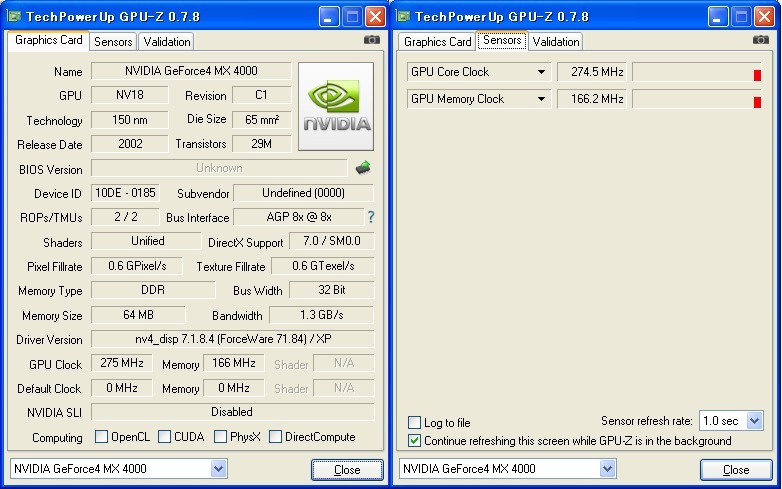This screenshot has height=489, width=782.
Task: Click Close button in Sensors window
Action: [x=736, y=470]
